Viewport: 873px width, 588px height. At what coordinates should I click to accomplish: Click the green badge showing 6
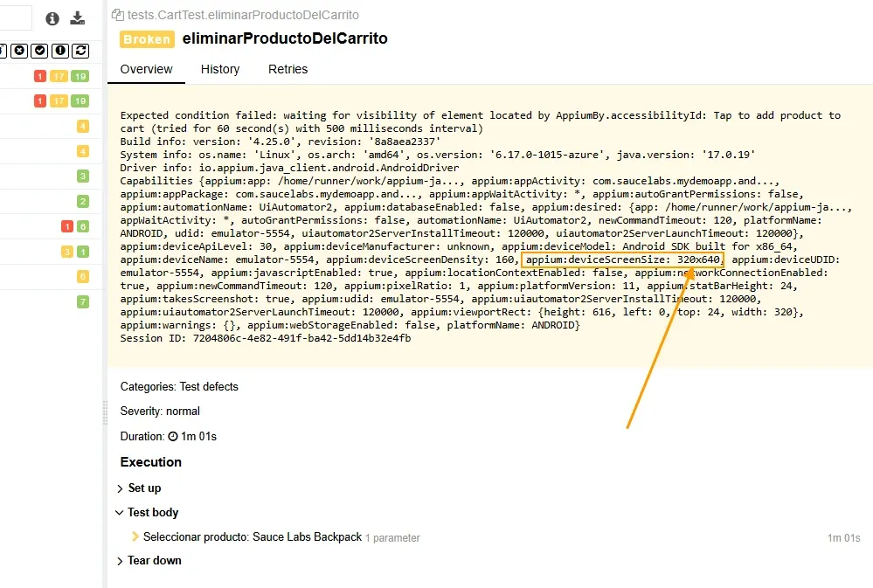pos(83,226)
